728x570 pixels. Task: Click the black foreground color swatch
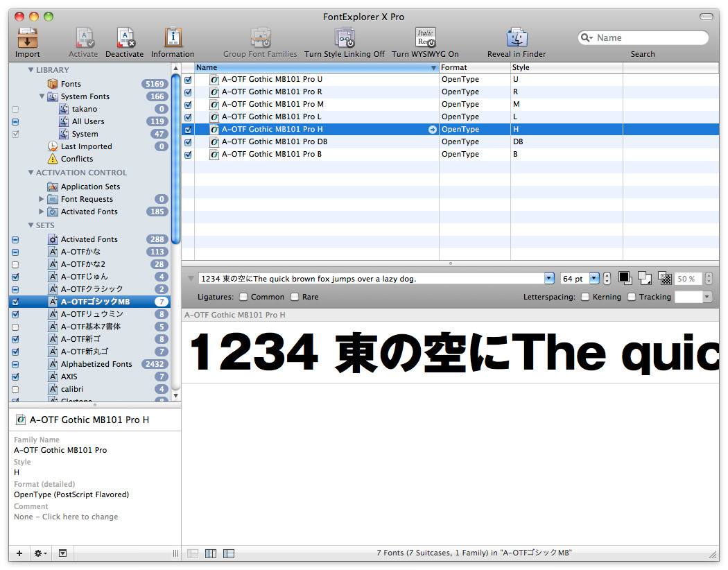click(625, 278)
